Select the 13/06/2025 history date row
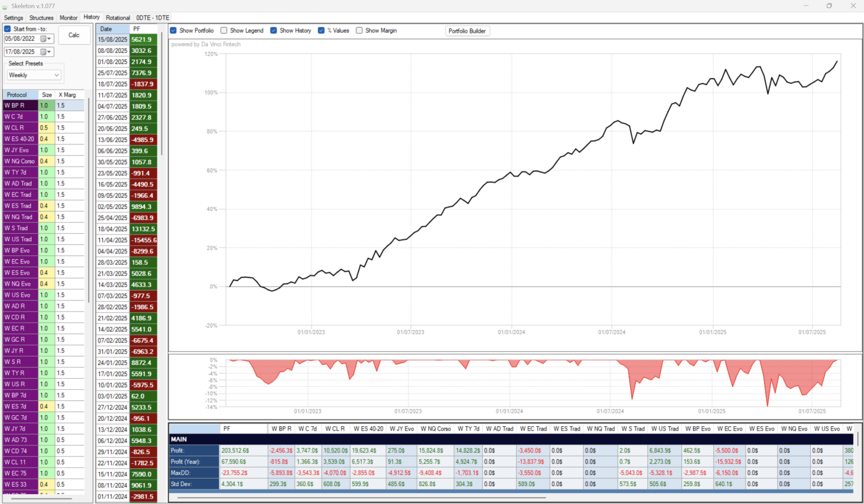The width and height of the screenshot is (864, 504). coord(113,139)
